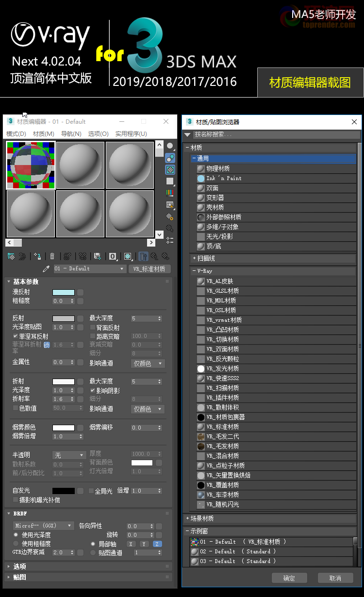Click the 烟雾颜色 white color swatch
364x597 pixels.
64,428
